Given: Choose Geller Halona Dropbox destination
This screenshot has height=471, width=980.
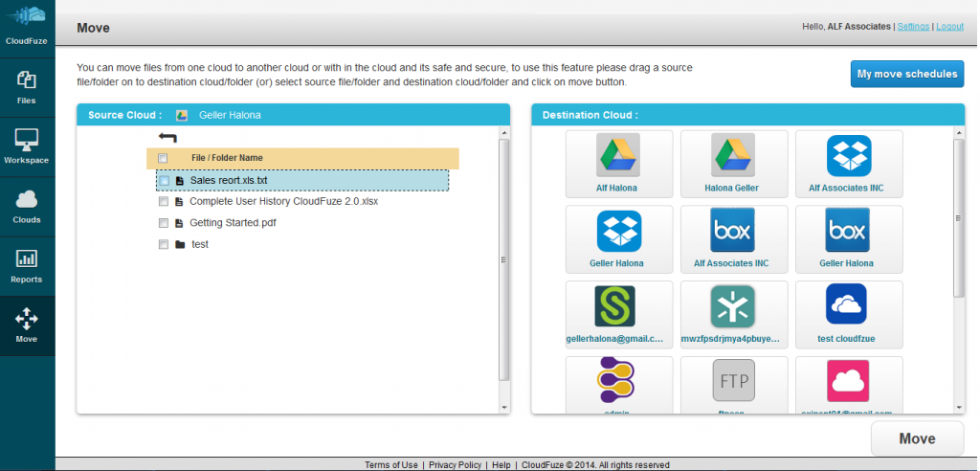Looking at the screenshot, I should coord(619,239).
